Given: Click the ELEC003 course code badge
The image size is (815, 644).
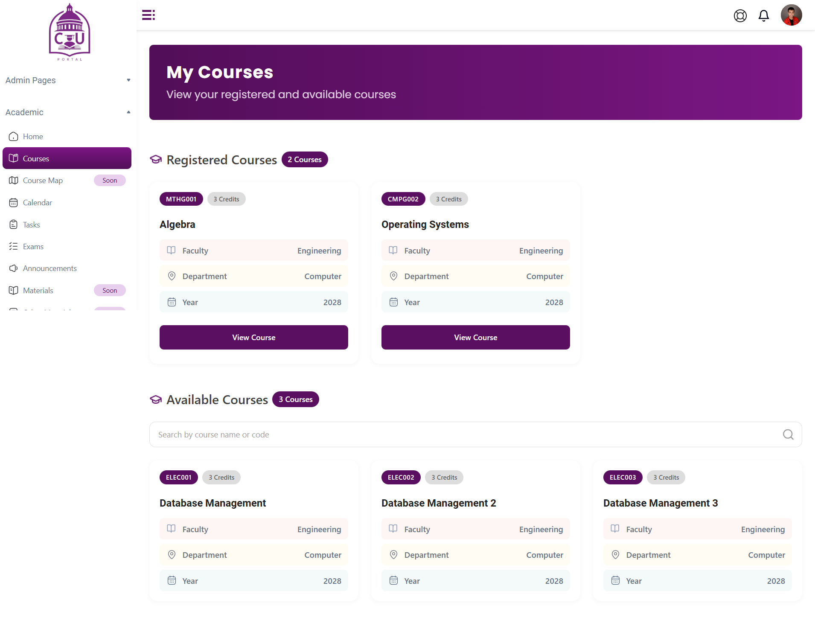Looking at the screenshot, I should (x=623, y=478).
